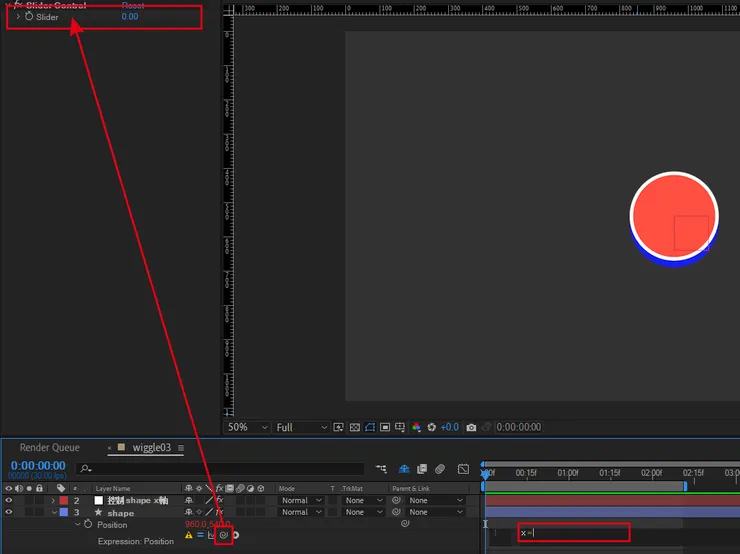Screen dimensions: 740x554
Task: Open the show channel color icon
Action: pos(416,427)
